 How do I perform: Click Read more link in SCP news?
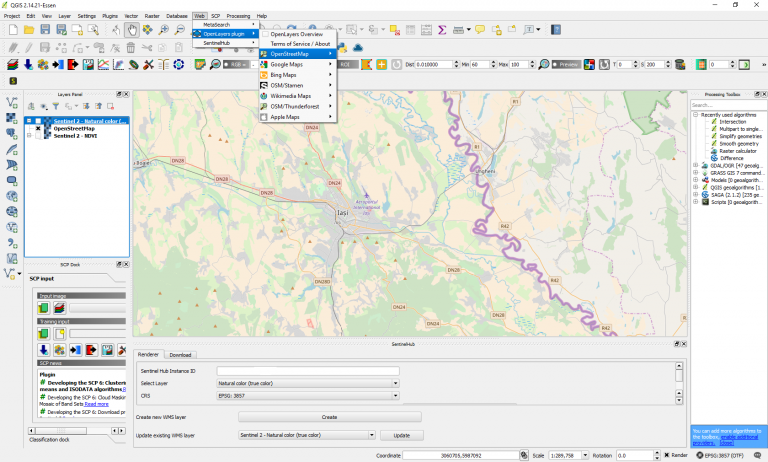coord(96,404)
